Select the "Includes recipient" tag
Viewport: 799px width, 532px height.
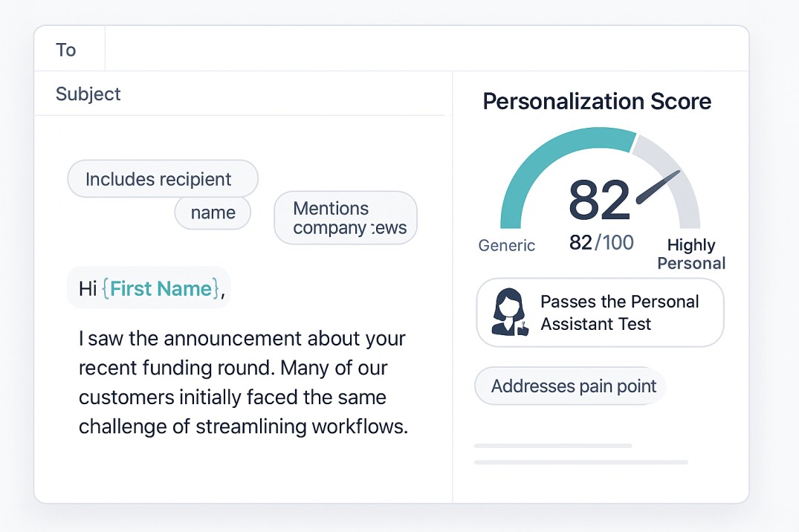162,179
